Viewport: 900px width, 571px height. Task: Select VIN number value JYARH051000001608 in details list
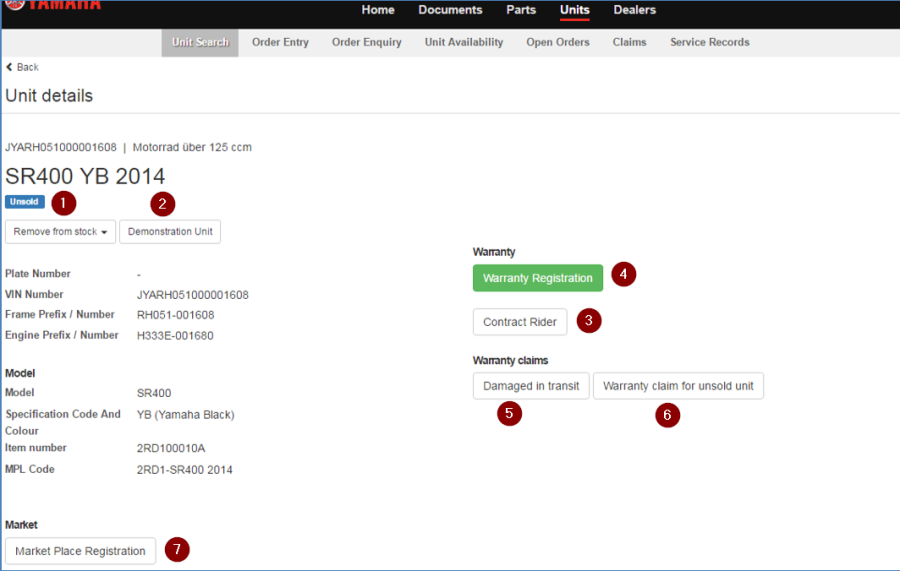tap(193, 295)
